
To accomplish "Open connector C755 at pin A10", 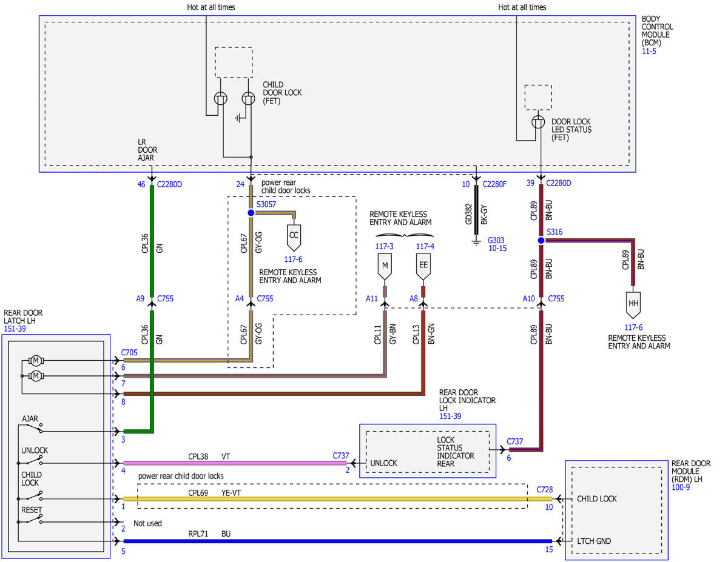I will [556, 298].
